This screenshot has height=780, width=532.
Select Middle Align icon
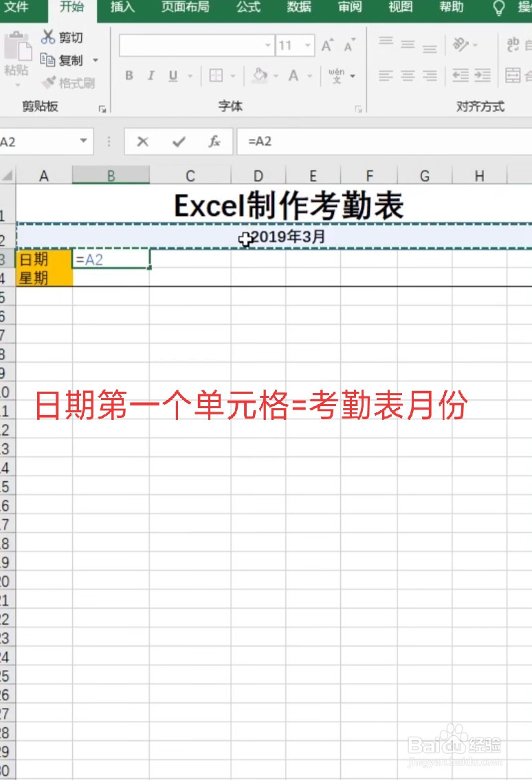(x=408, y=45)
